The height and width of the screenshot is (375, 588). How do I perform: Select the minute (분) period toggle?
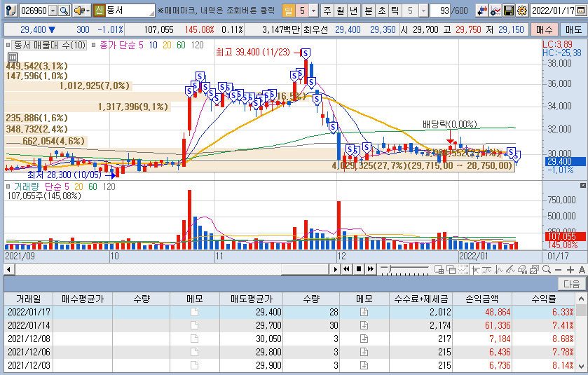coord(368,11)
